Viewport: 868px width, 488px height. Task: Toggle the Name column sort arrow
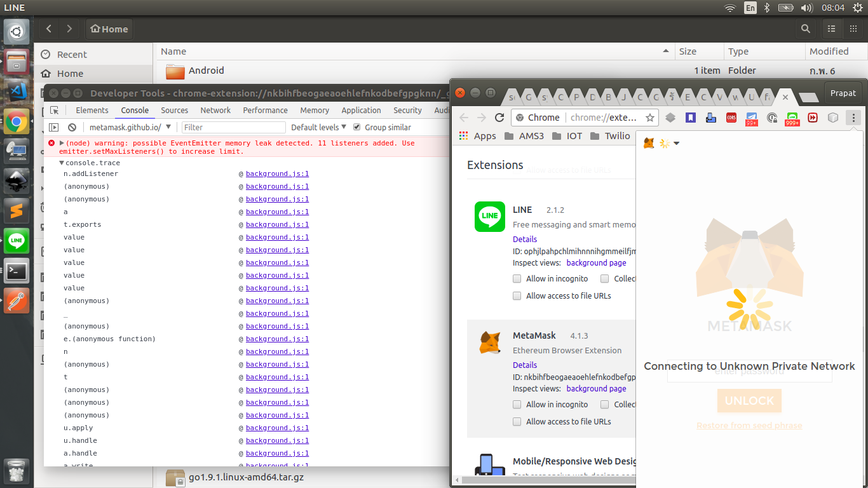(x=666, y=51)
